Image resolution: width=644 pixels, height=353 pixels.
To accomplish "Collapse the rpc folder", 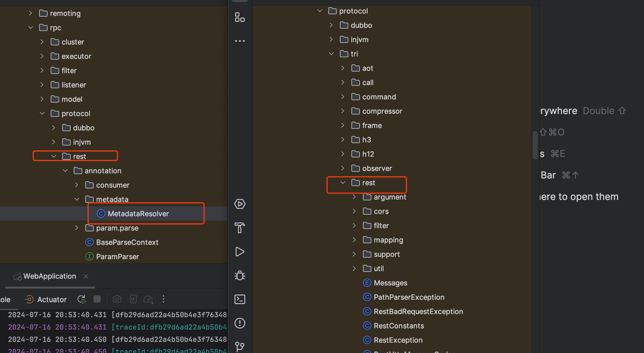I will (x=30, y=27).
